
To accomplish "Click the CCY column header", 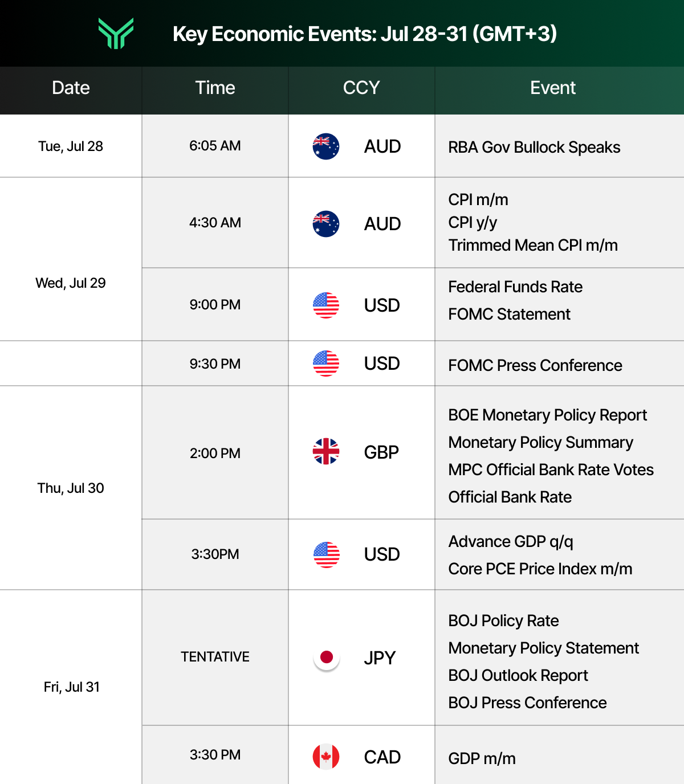I will coord(361,88).
